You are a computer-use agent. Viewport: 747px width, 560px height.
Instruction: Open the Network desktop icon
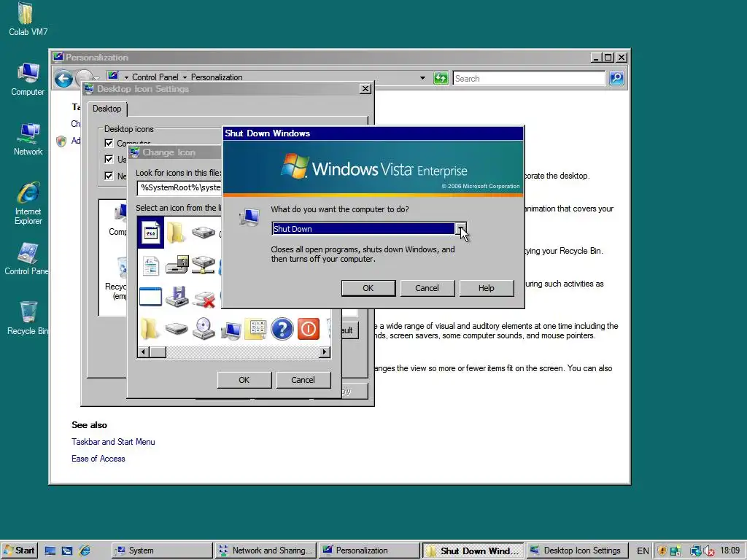(x=28, y=139)
